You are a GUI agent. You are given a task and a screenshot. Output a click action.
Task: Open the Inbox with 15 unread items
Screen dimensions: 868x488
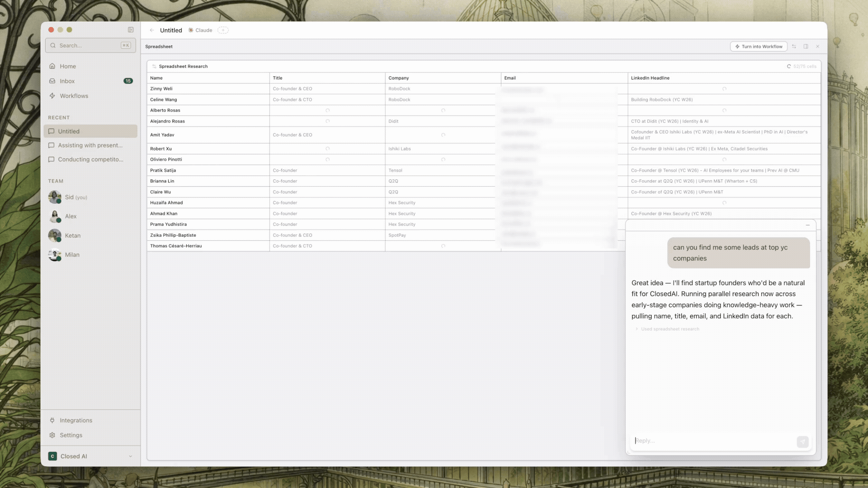coord(67,81)
